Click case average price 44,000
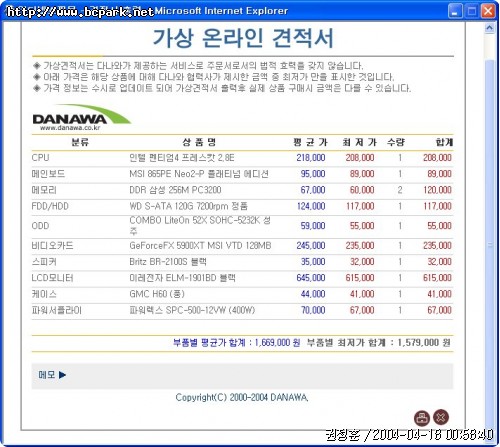The width and height of the screenshot is (500, 447). click(x=313, y=294)
